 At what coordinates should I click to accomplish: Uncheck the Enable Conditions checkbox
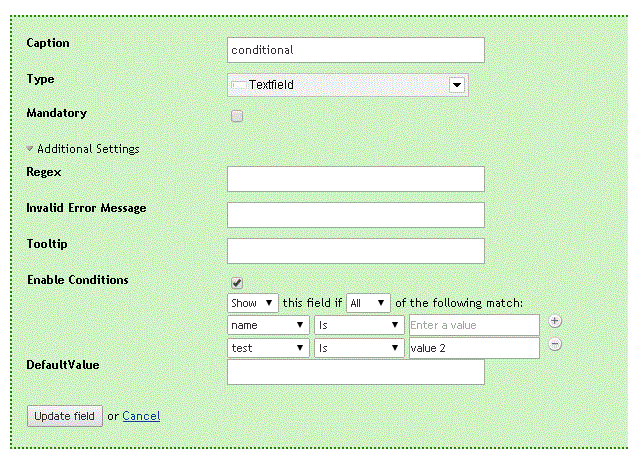[x=237, y=283]
